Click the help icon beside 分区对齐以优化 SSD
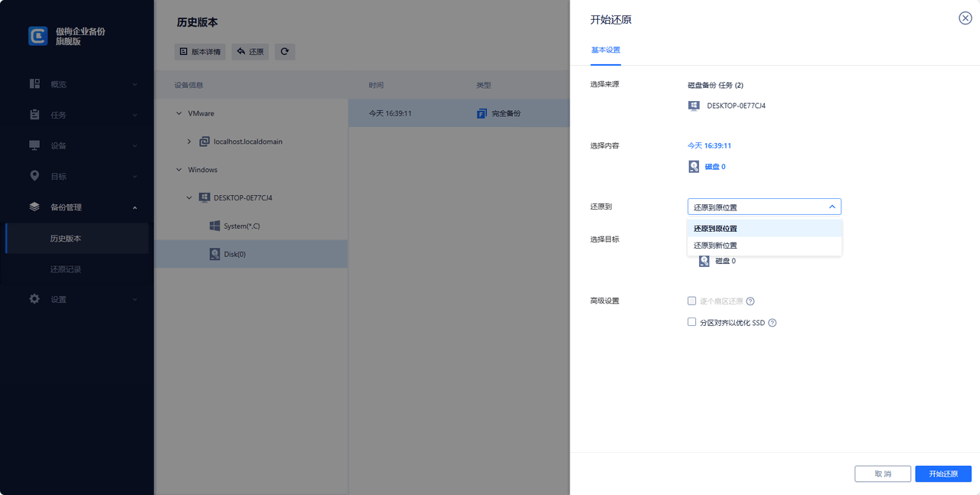This screenshot has width=980, height=495. pyautogui.click(x=772, y=323)
